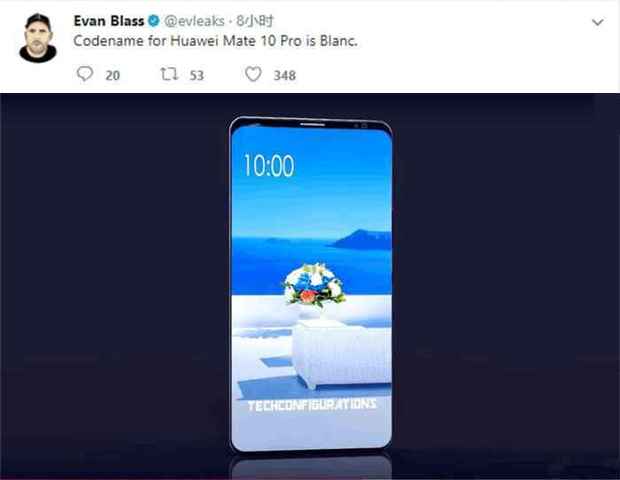The width and height of the screenshot is (620, 480).
Task: Open Evan Blass's profile avatar
Action: click(38, 38)
